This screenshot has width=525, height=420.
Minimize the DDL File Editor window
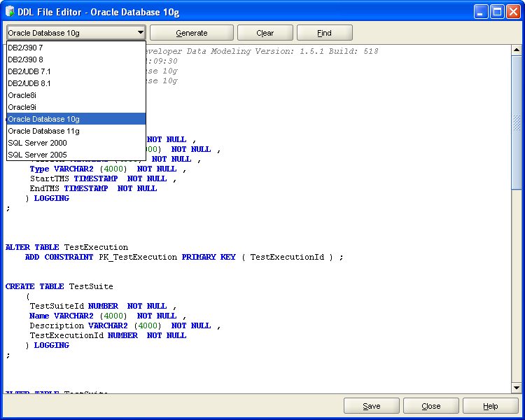(x=481, y=12)
